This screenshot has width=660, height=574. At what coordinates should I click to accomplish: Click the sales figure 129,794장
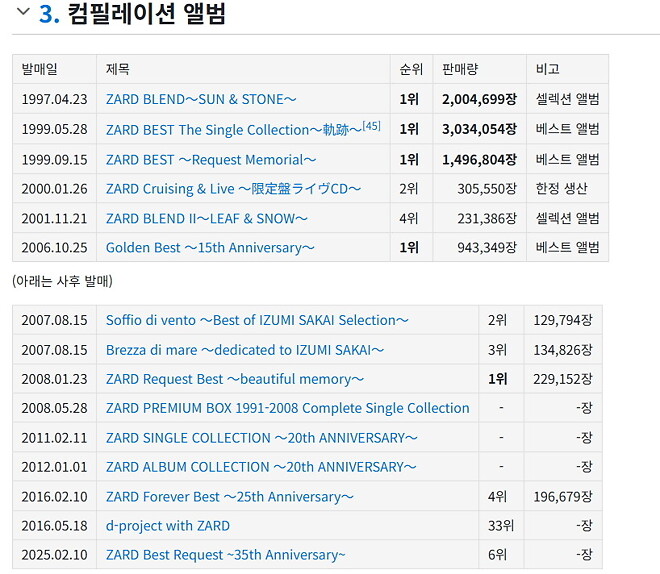click(x=563, y=320)
